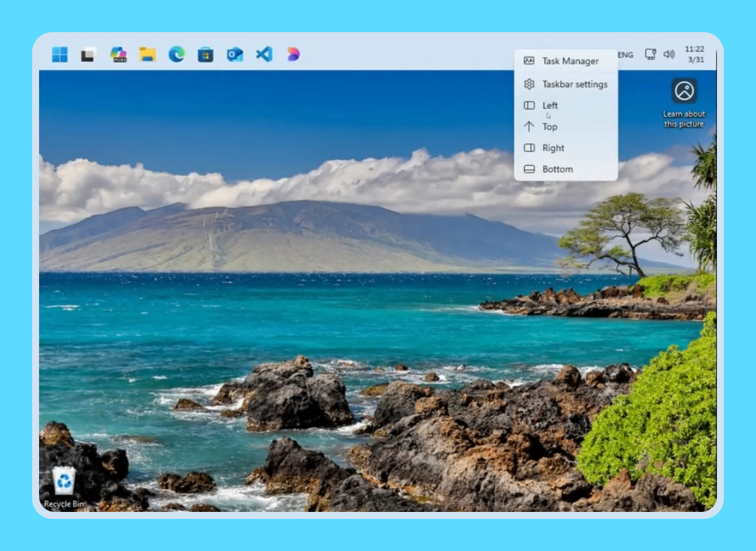The width and height of the screenshot is (756, 551).
Task: Open the Microsoft Store app
Action: click(x=205, y=55)
